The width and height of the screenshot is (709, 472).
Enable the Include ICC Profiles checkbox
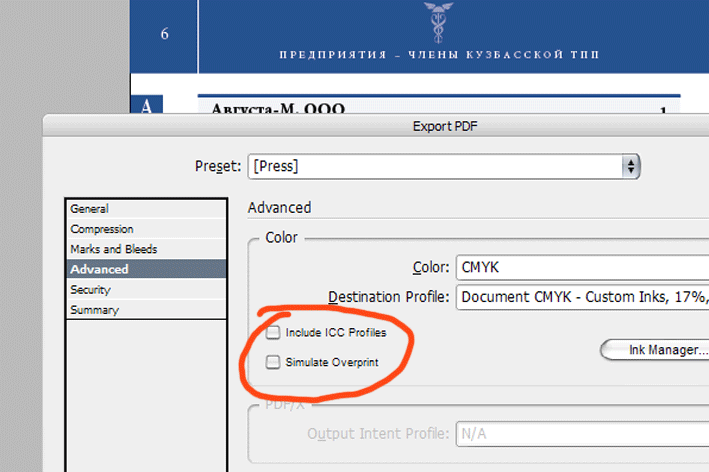tap(273, 332)
